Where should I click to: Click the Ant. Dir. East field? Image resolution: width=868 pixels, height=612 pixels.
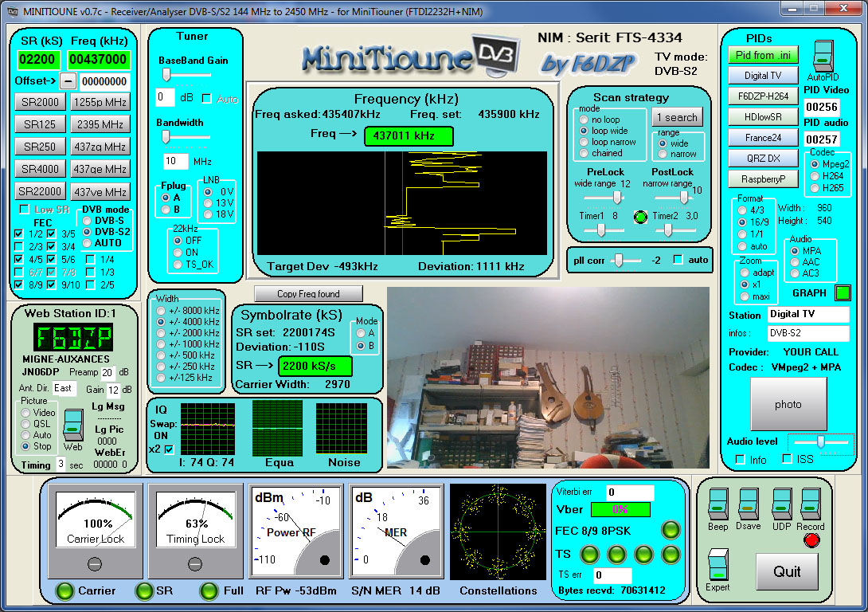[x=64, y=388]
